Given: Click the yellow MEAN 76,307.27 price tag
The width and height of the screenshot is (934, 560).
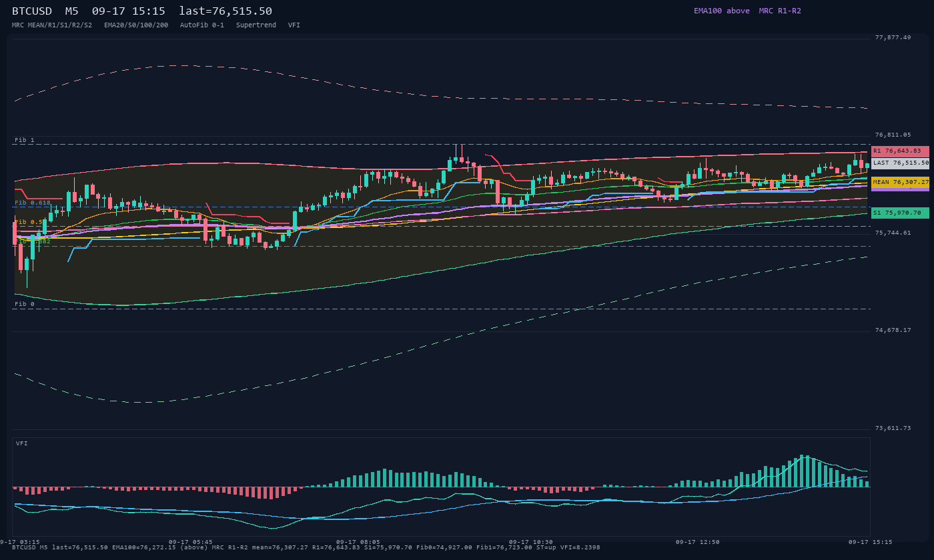Looking at the screenshot, I should pyautogui.click(x=900, y=182).
